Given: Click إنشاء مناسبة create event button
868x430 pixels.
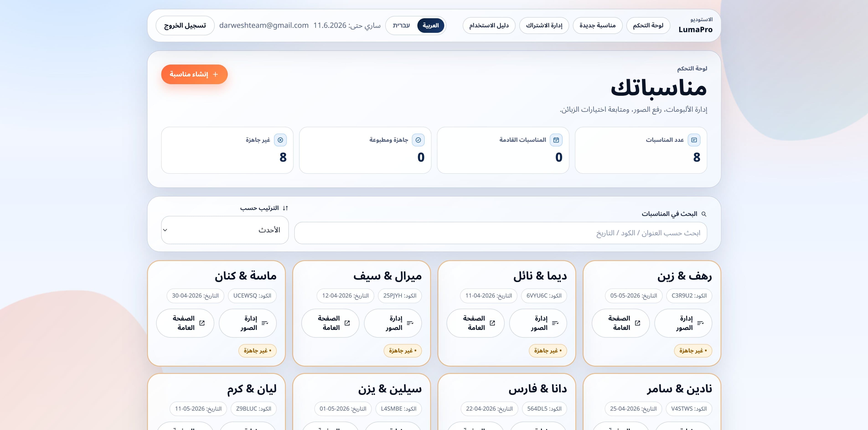Looking at the screenshot, I should (x=194, y=74).
